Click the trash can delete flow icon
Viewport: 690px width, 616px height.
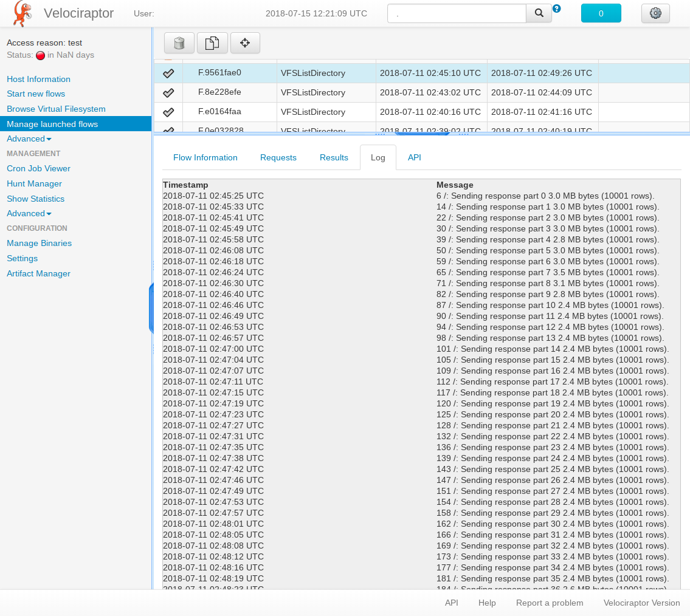179,43
